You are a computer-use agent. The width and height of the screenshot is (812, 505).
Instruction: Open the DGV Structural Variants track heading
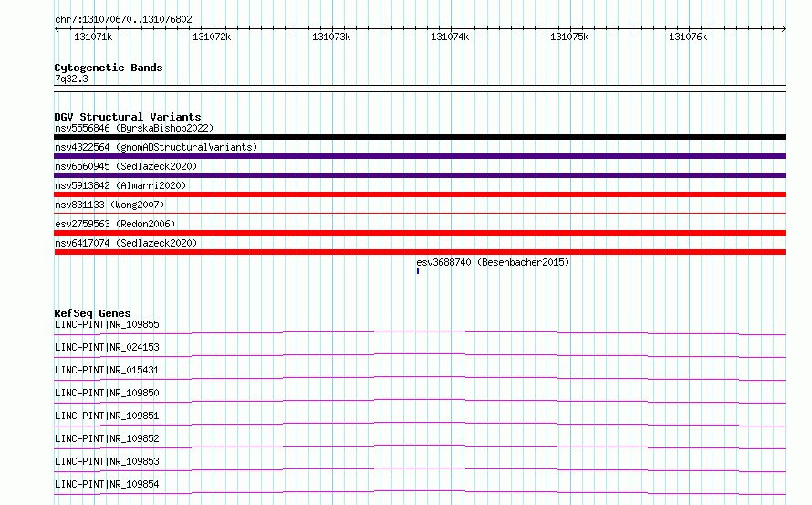(x=128, y=117)
